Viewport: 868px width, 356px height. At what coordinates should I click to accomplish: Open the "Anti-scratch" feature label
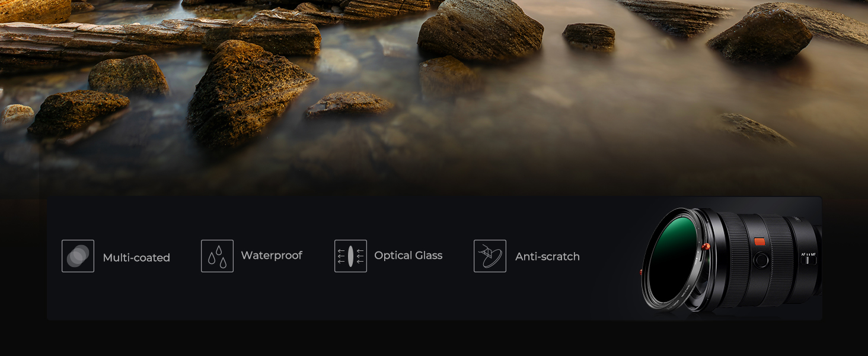point(547,256)
